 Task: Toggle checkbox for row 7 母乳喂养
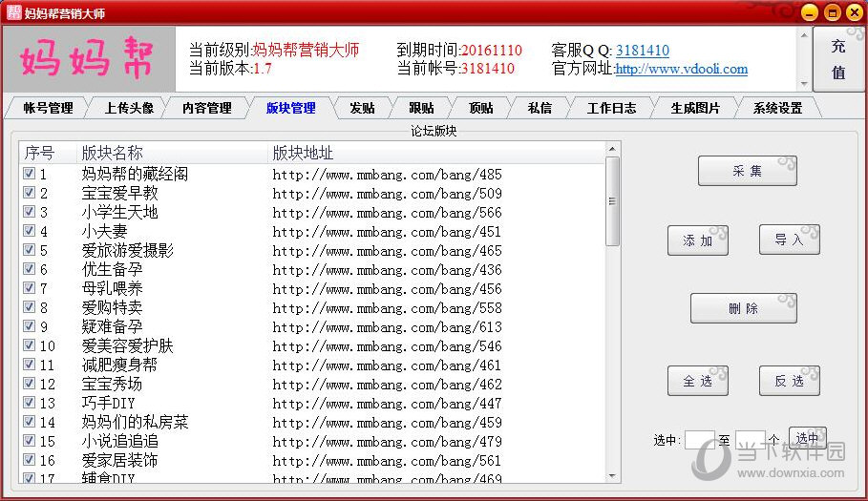click(x=30, y=288)
